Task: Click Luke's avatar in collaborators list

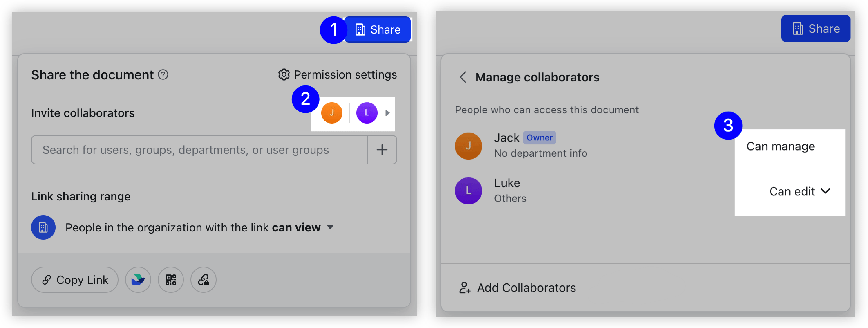Action: [468, 191]
